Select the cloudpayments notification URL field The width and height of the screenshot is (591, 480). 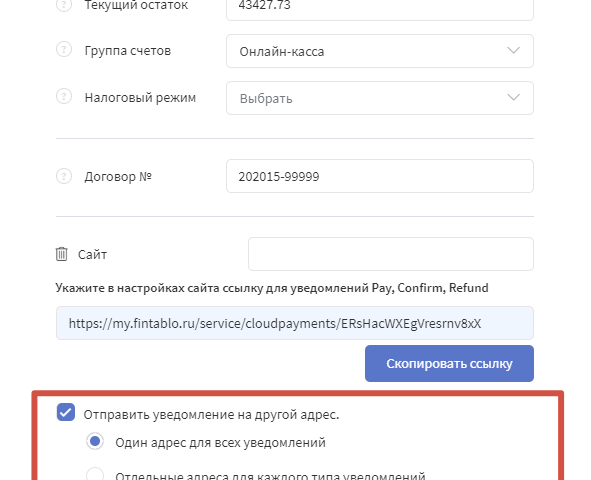click(295, 323)
